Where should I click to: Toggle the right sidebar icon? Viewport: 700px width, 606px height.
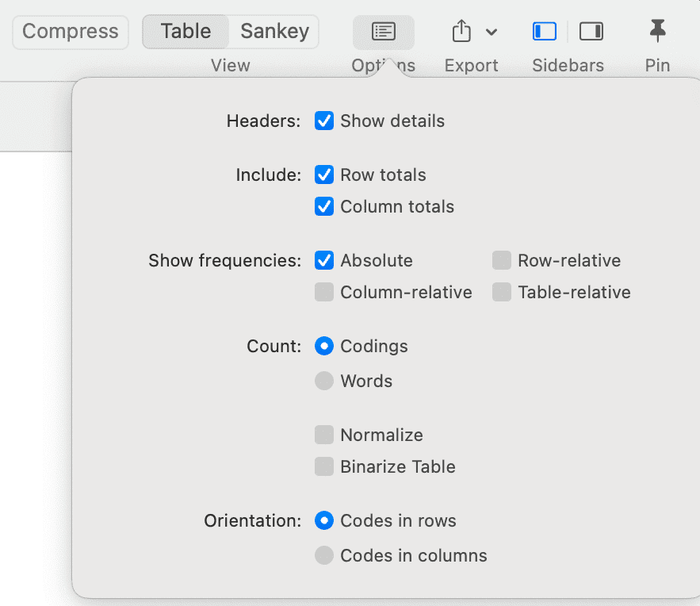tap(591, 32)
